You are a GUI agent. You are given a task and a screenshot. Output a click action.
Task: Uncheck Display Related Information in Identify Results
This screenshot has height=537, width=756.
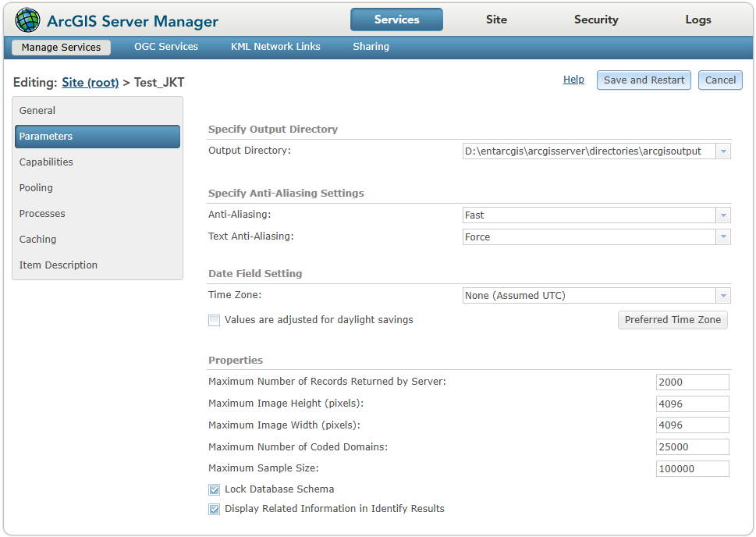click(x=214, y=509)
